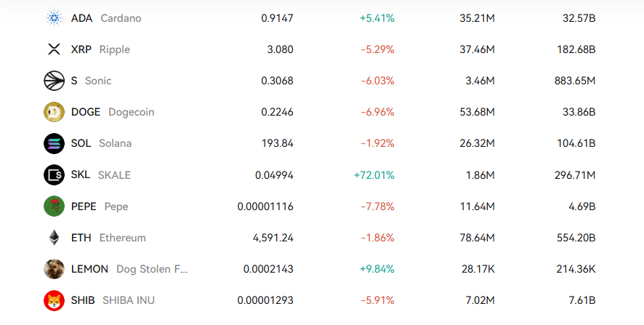This screenshot has height=325, width=644.
Task: Open the Solana coin icon
Action: coord(55,143)
